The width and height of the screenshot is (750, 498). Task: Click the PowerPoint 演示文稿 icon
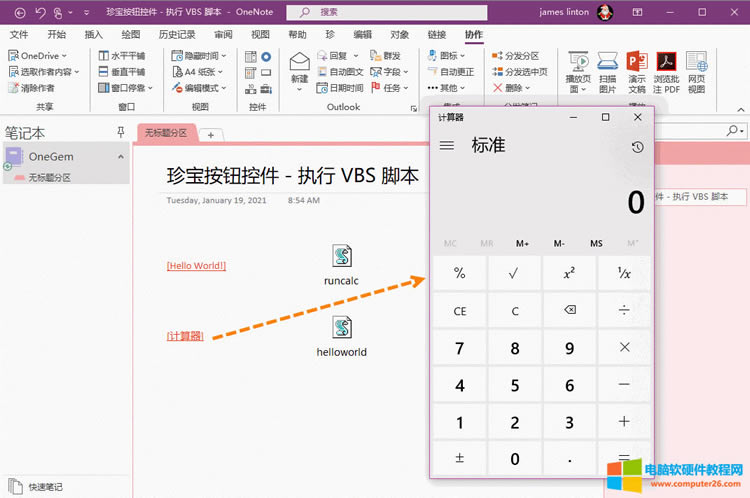tap(637, 72)
